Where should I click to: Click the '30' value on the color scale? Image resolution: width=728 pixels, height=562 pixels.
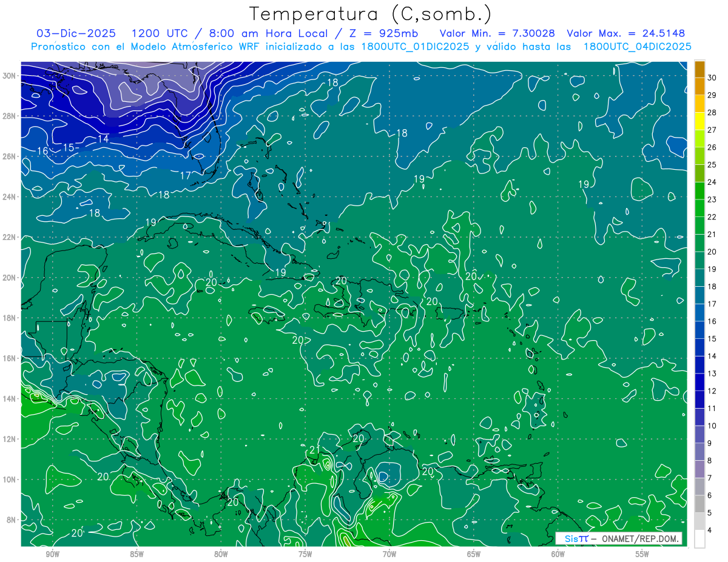pyautogui.click(x=712, y=78)
